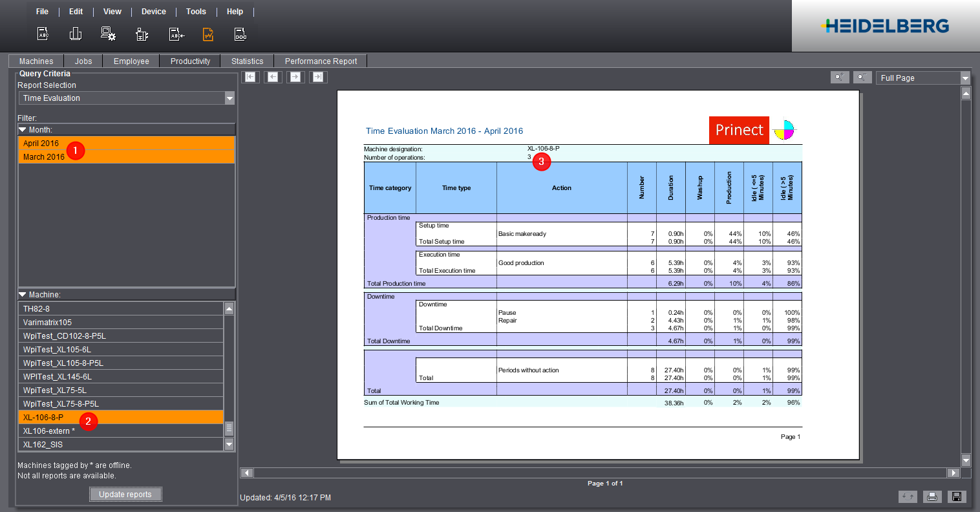This screenshot has height=512, width=980.
Task: Select April 2016 in the month list
Action: click(126, 144)
